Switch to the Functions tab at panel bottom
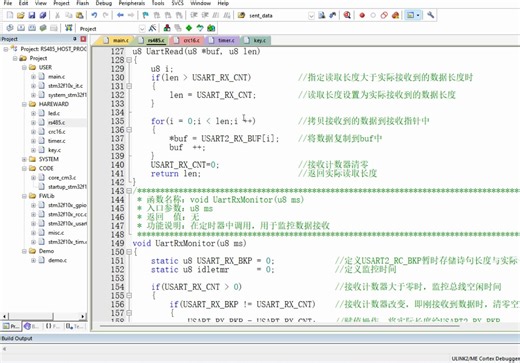The width and height of the screenshot is (520, 363). click(x=53, y=326)
